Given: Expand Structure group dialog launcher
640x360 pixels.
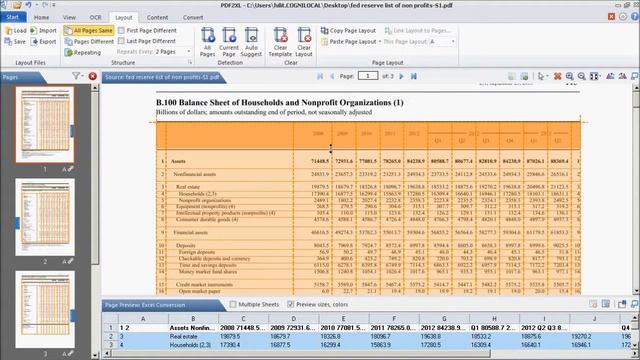Looking at the screenshot, I should pos(190,62).
